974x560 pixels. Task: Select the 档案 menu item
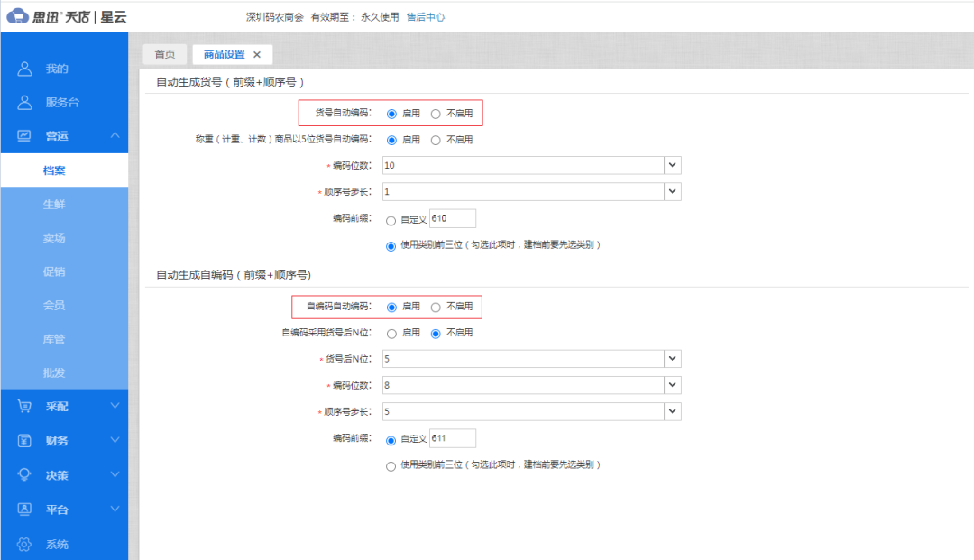57,170
